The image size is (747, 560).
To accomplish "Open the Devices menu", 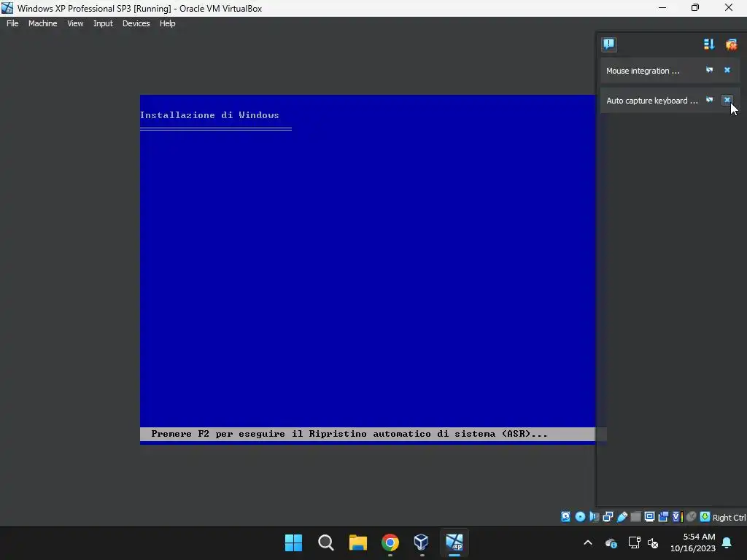I will point(136,23).
